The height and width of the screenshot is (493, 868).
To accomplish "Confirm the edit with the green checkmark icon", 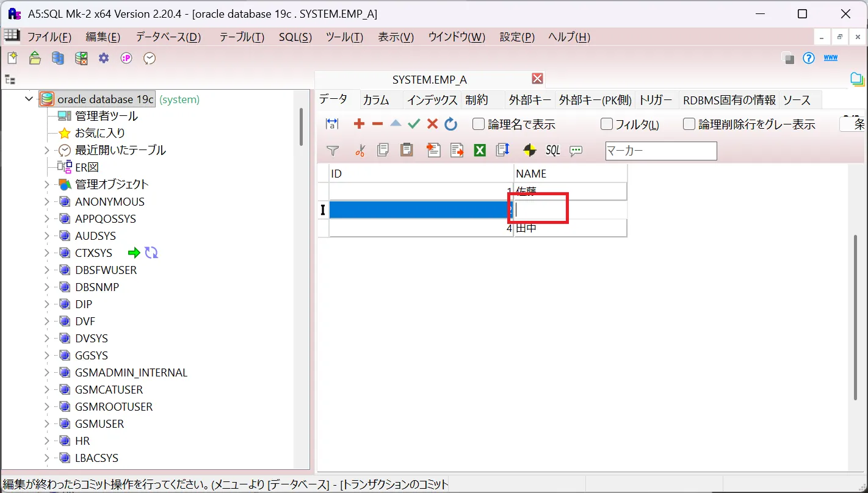I will pyautogui.click(x=414, y=124).
